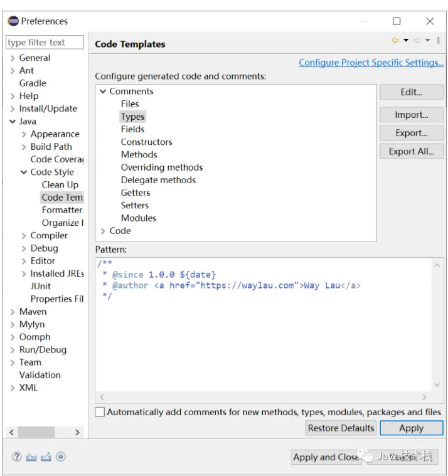This screenshot has height=476, width=448.
Task: Click the Apply button
Action: [x=412, y=428]
